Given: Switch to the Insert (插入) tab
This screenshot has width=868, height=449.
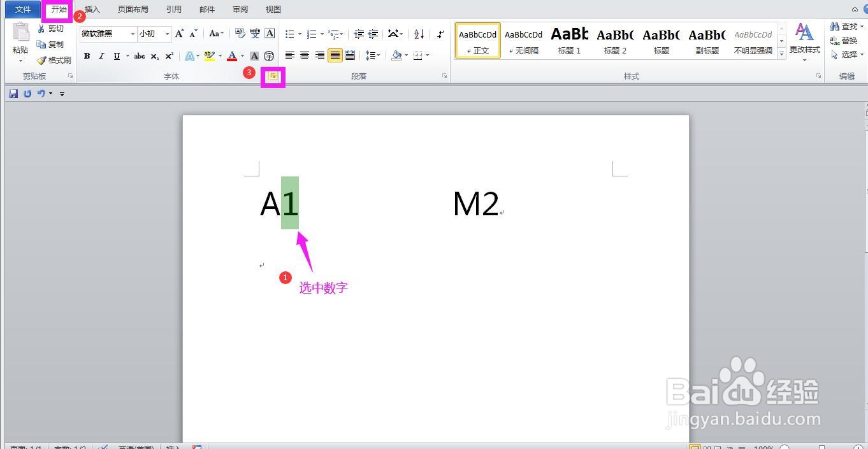Looking at the screenshot, I should click(x=92, y=10).
